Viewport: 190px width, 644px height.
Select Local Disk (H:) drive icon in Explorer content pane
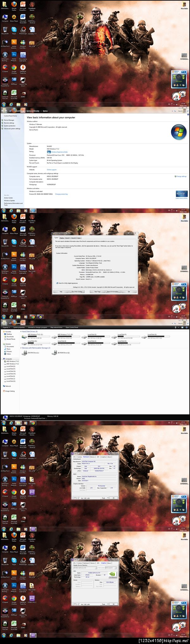24,343
